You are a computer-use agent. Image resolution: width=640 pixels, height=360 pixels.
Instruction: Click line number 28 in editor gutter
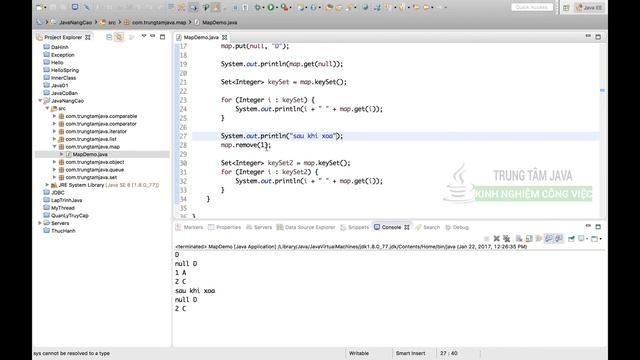[183, 145]
